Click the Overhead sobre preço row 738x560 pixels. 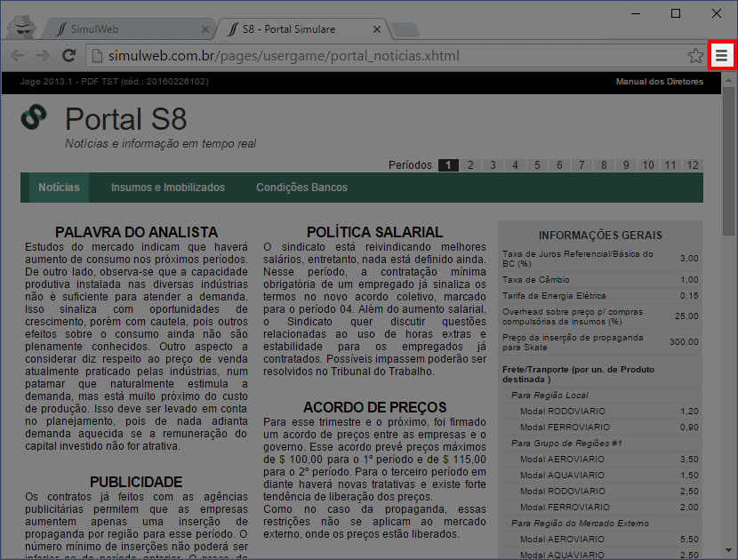pyautogui.click(x=600, y=316)
